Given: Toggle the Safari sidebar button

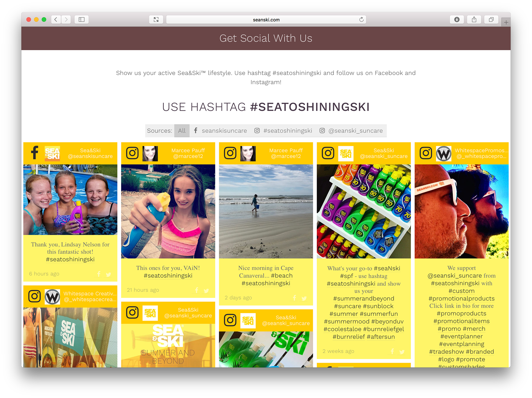Looking at the screenshot, I should [81, 19].
